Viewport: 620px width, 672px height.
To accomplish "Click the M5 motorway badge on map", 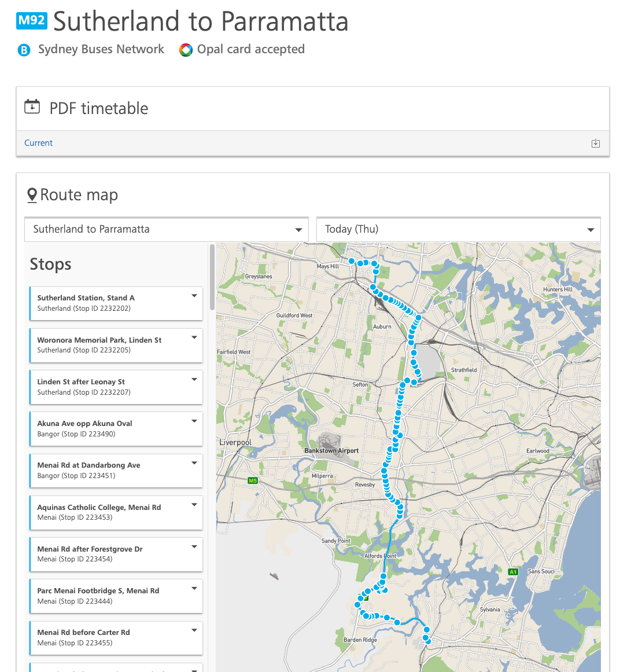I will point(253,480).
